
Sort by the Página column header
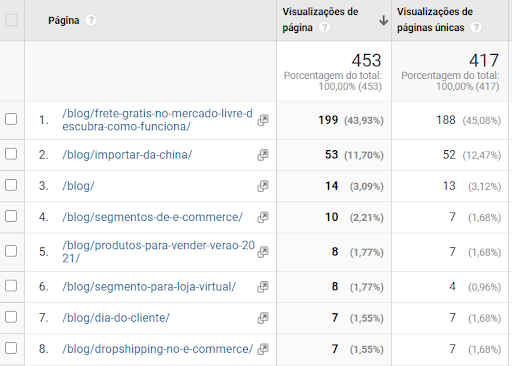click(x=64, y=20)
